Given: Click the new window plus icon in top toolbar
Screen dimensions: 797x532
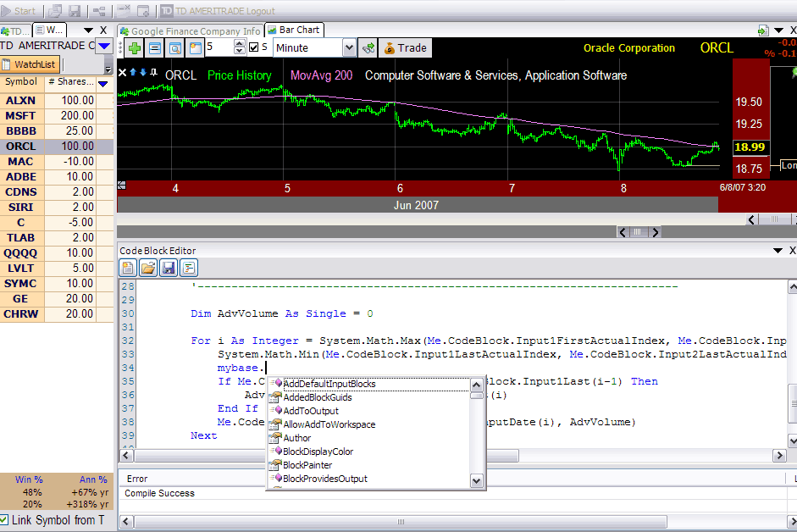Looking at the screenshot, I should point(144,11).
